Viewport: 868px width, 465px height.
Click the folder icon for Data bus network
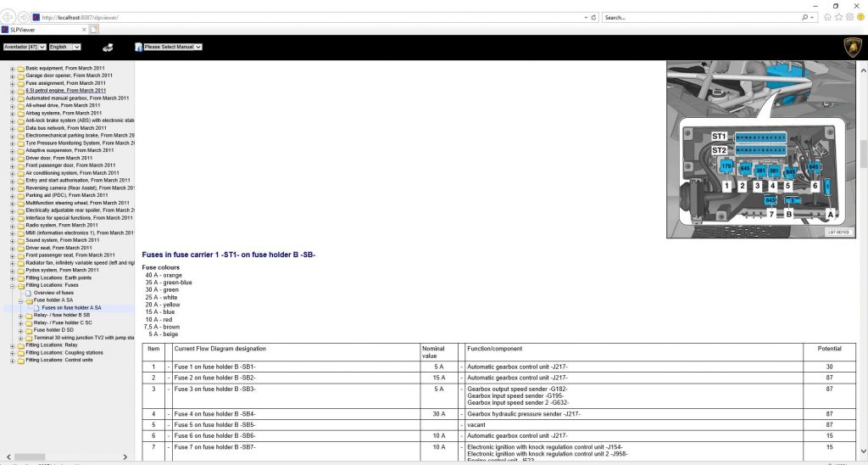(x=20, y=128)
